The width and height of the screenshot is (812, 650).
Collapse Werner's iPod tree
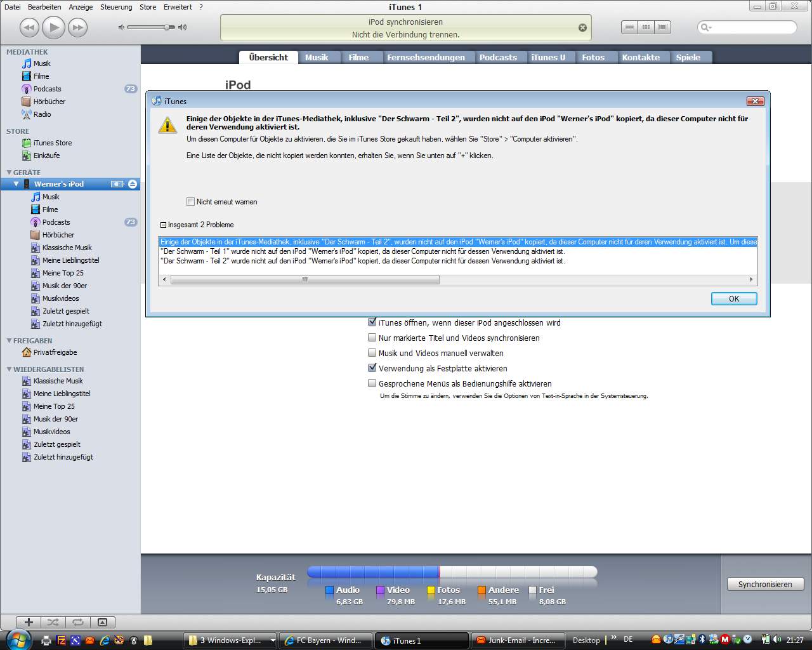(x=16, y=184)
